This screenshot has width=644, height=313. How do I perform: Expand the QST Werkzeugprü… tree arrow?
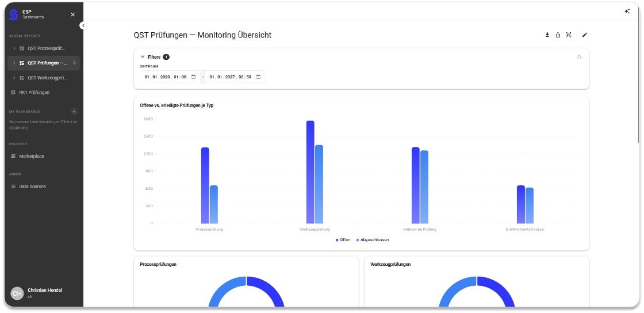pyautogui.click(x=14, y=78)
